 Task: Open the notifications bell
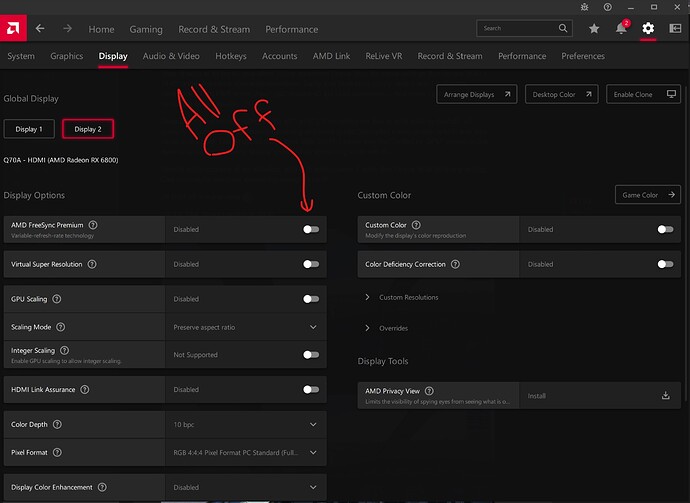(622, 29)
